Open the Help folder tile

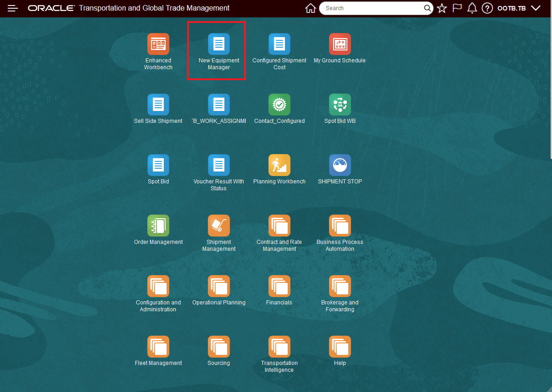[340, 347]
